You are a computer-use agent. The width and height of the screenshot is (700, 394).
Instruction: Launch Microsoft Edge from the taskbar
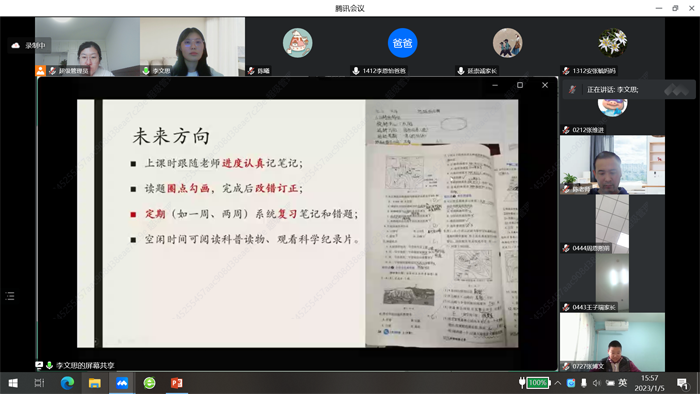coord(67,383)
